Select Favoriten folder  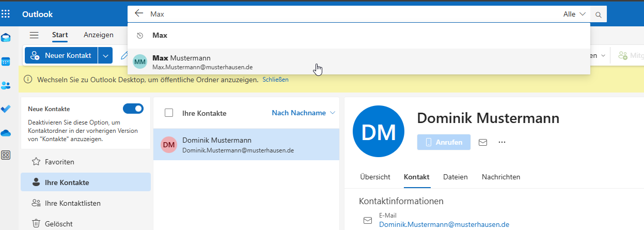pos(86,162)
